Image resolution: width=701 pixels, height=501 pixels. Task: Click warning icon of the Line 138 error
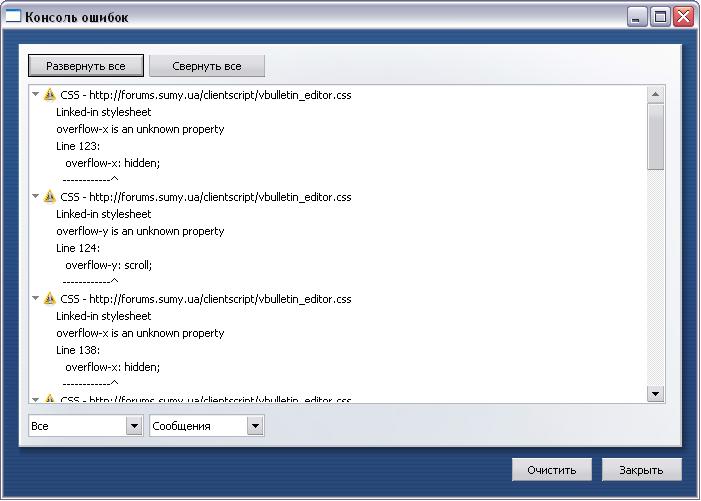click(49, 299)
